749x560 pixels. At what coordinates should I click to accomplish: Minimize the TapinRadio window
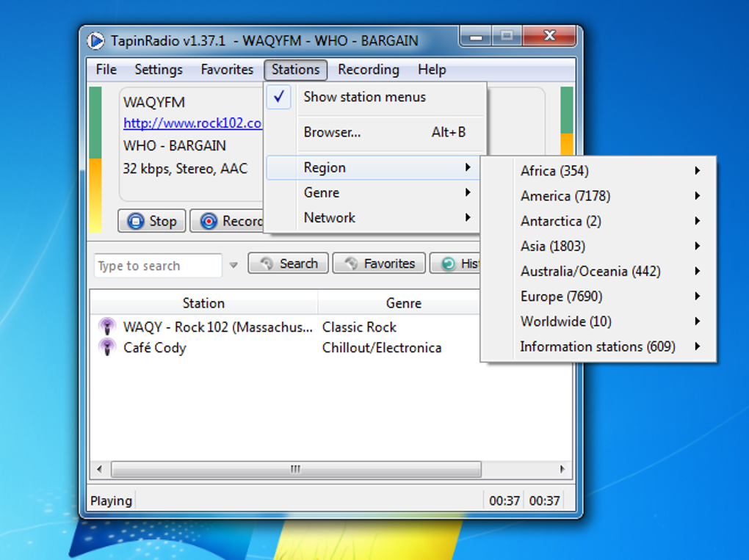coord(476,36)
